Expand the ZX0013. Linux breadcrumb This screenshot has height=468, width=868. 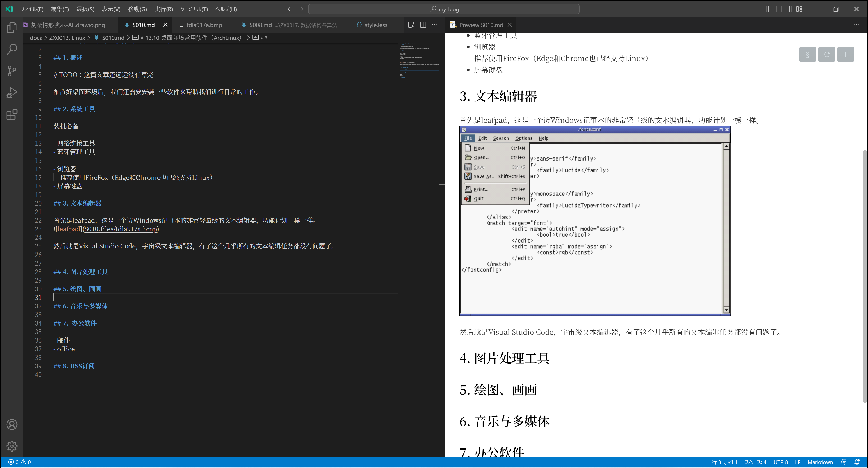click(x=67, y=38)
